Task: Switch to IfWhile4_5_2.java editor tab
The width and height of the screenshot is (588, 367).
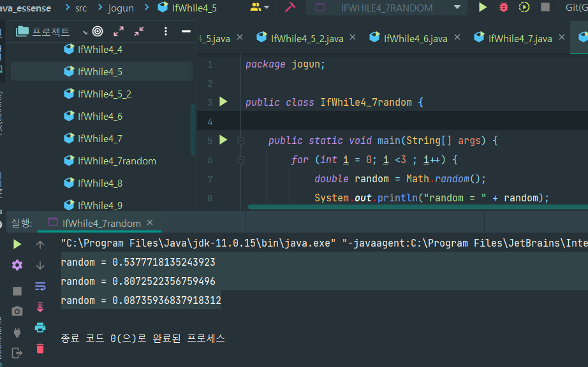Action: (x=300, y=38)
